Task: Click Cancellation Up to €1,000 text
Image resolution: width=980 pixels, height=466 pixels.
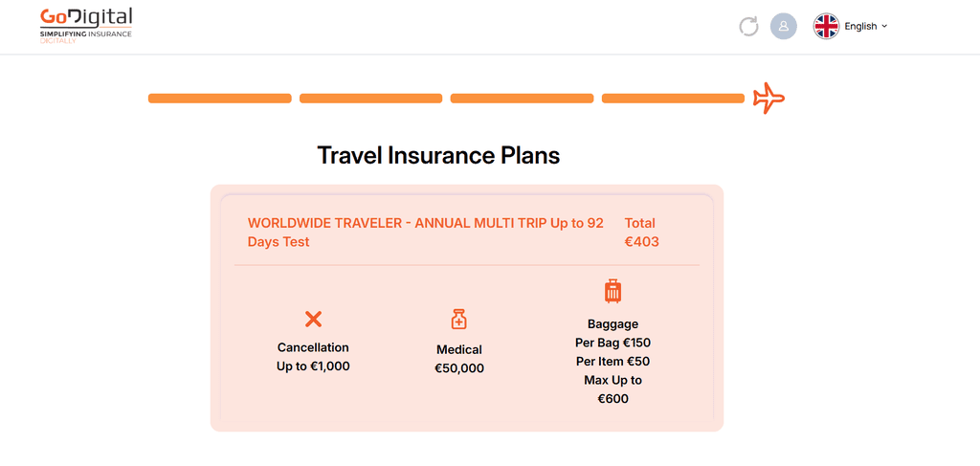Action: pos(313,357)
